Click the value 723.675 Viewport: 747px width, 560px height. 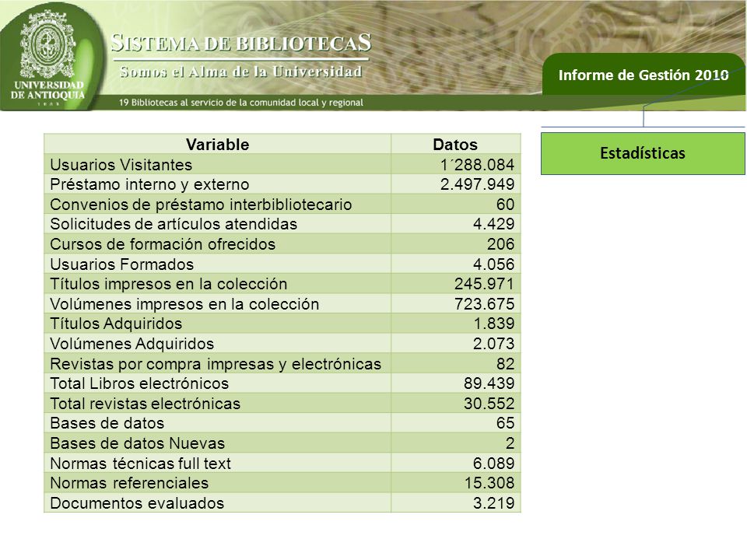tap(484, 304)
